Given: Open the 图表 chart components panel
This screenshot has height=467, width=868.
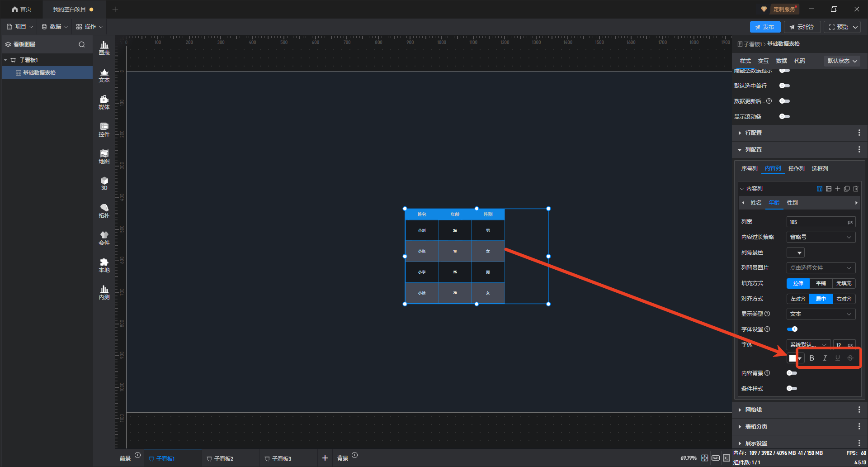Looking at the screenshot, I should (x=104, y=48).
